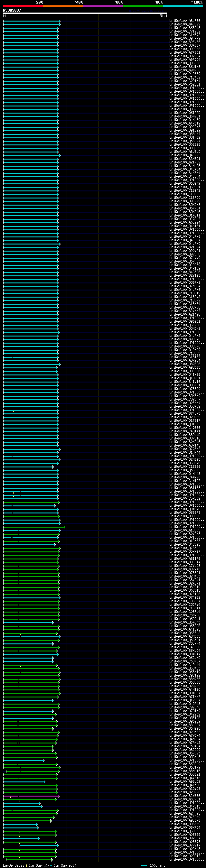Open UniRef100_Q1HN44 entry
This screenshot has height=868, width=206.
(x=185, y=453)
